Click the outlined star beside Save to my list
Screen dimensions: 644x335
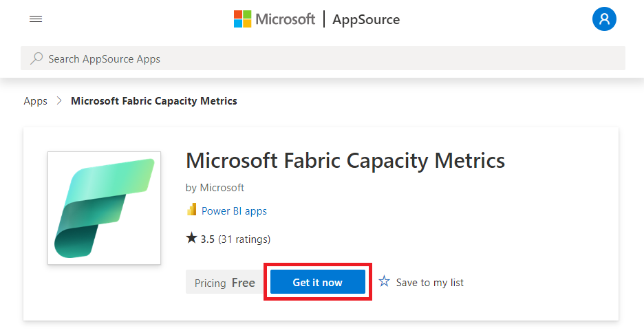click(x=384, y=281)
